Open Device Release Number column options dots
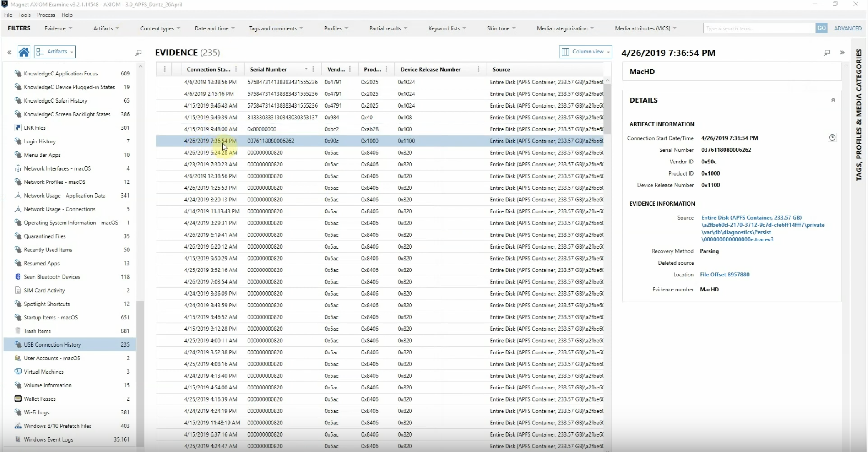The width and height of the screenshot is (868, 452). pyautogui.click(x=478, y=69)
